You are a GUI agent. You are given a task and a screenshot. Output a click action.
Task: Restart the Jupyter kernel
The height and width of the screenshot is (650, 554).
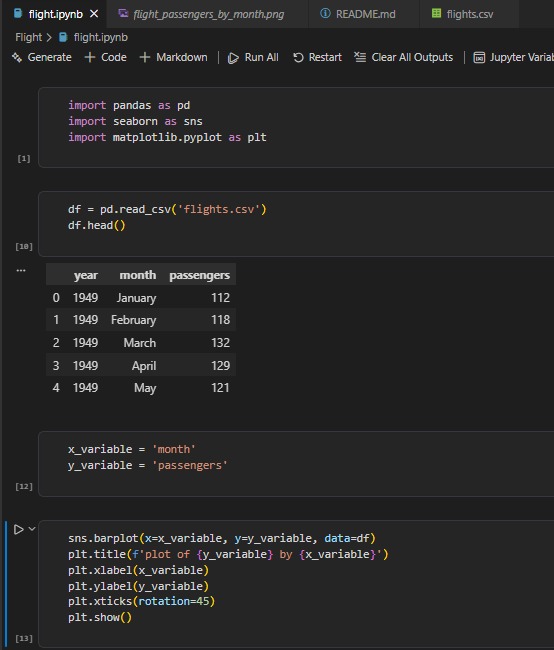[317, 57]
